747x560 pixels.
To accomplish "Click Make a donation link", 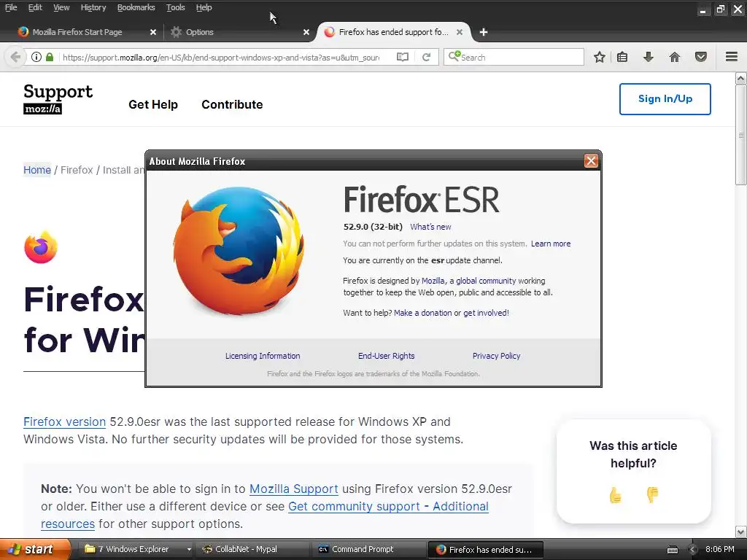I will (422, 313).
